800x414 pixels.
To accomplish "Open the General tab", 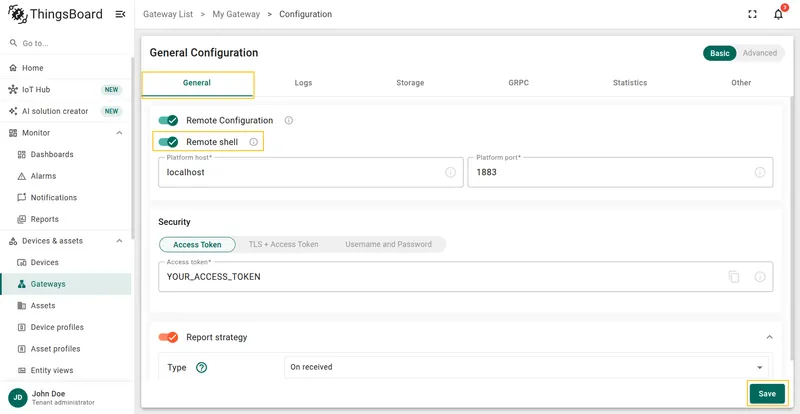I will (197, 83).
